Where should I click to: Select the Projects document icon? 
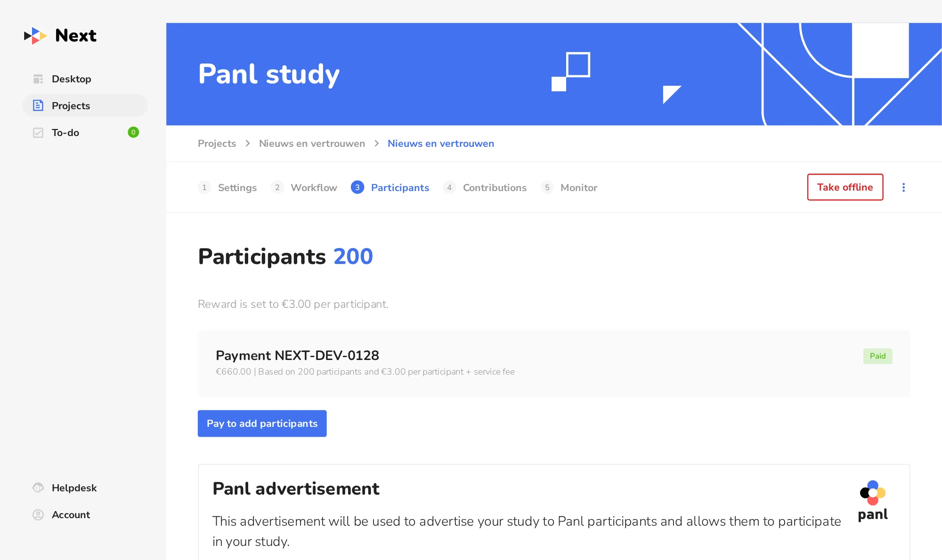tap(38, 105)
